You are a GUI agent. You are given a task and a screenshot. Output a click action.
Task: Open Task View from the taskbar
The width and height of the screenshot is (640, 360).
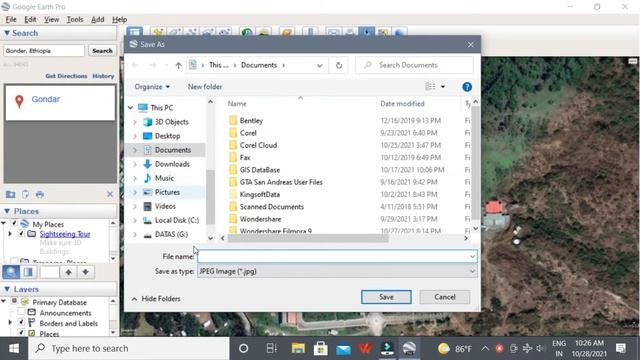(271, 348)
